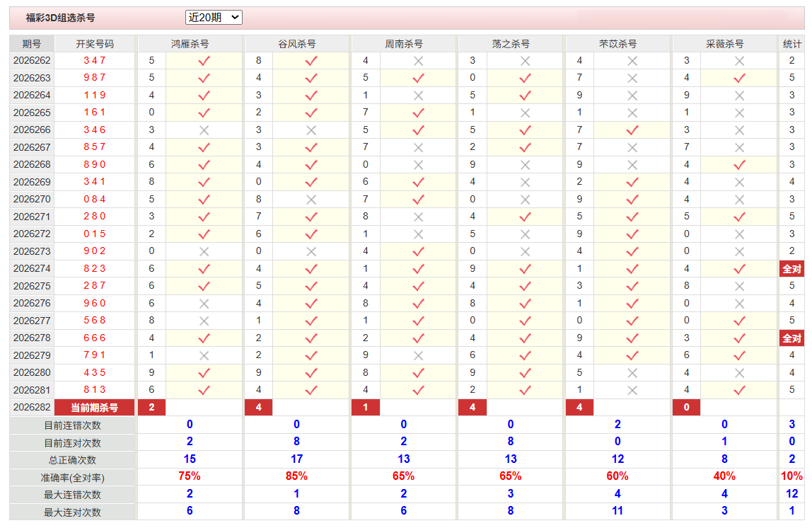The height and width of the screenshot is (528, 812).
Task: Click the 芣苡杀号 cross mark in row 2026280
Action: pyautogui.click(x=632, y=372)
